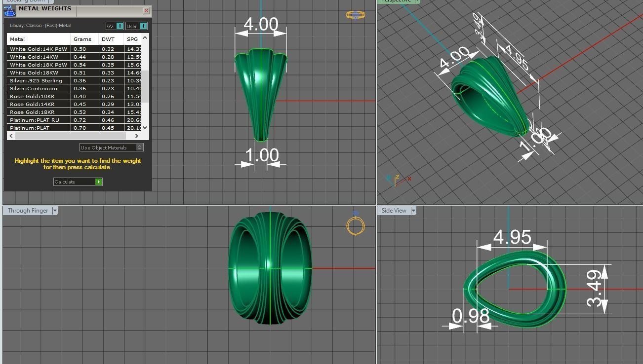Sort by the Metal column header
The width and height of the screenshot is (643, 364).
(x=39, y=39)
